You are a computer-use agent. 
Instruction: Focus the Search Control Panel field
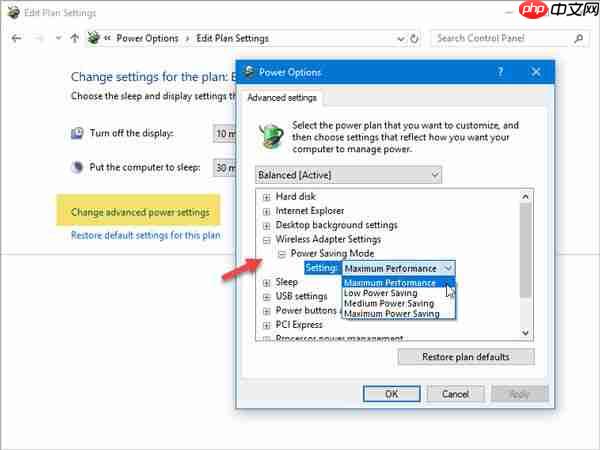pyautogui.click(x=509, y=38)
